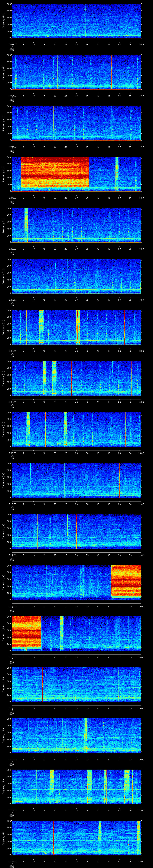
Task: Select the red line near minute 19 in the 0:03:00 spectrogram
Action: coord(54,123)
